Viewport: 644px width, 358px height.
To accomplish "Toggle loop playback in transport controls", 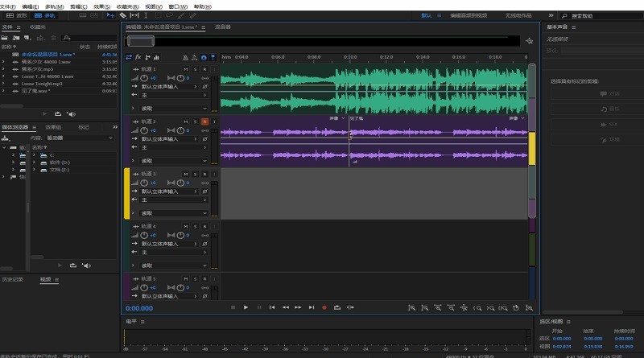I will (x=337, y=307).
